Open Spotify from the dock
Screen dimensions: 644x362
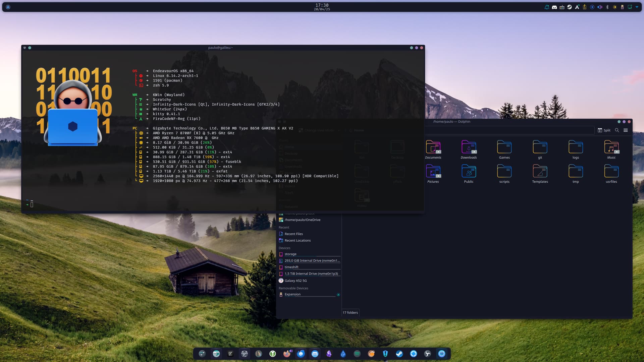tap(357, 354)
